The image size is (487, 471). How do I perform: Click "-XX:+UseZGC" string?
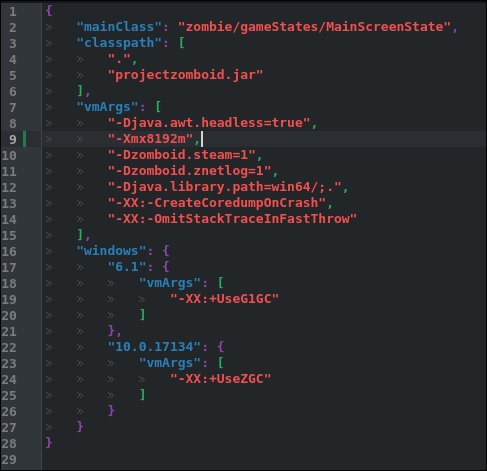coord(221,379)
